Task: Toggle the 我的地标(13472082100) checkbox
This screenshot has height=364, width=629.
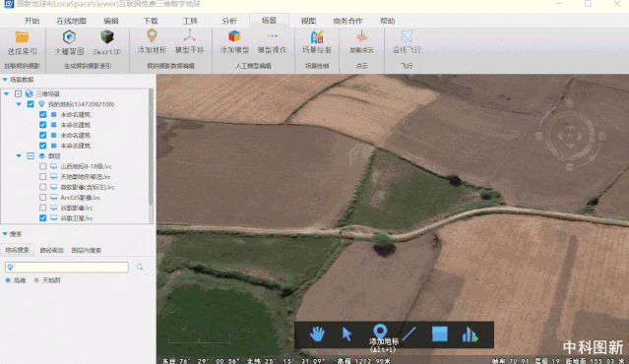Action: pyautogui.click(x=31, y=104)
